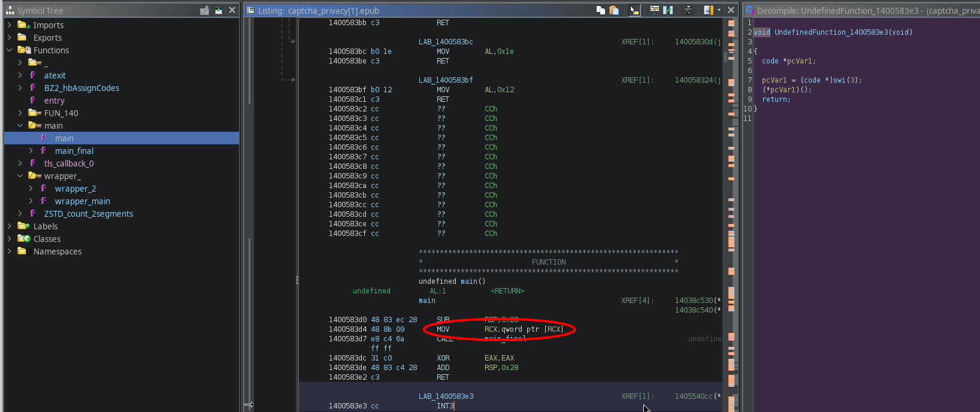This screenshot has height=412, width=980.
Task: Click the Symbol Tree go-to-location icon
Action: coord(218,10)
